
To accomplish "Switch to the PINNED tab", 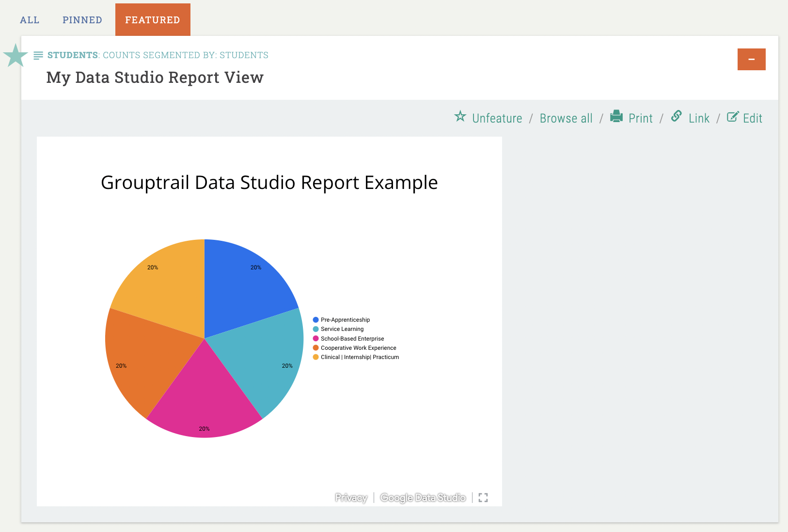I will [x=82, y=20].
